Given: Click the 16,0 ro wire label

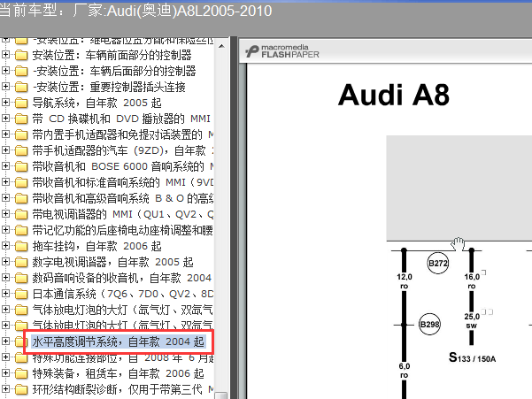Looking at the screenshot, I should 472,281.
